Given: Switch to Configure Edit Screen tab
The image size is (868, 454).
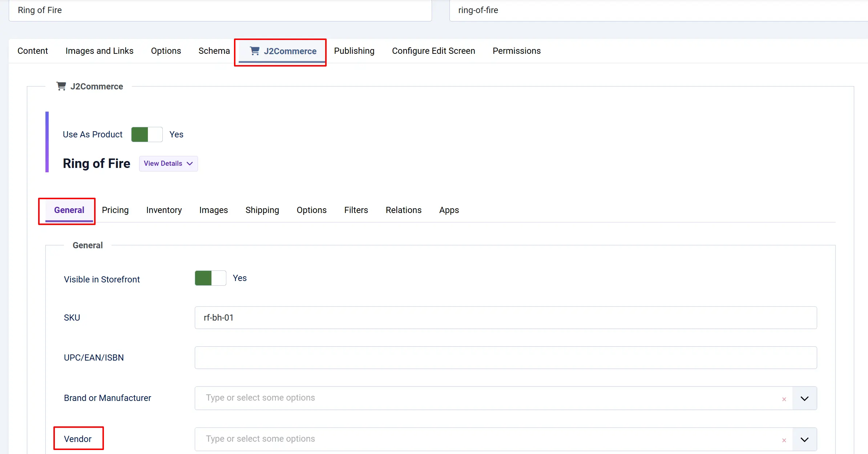Looking at the screenshot, I should (x=433, y=51).
